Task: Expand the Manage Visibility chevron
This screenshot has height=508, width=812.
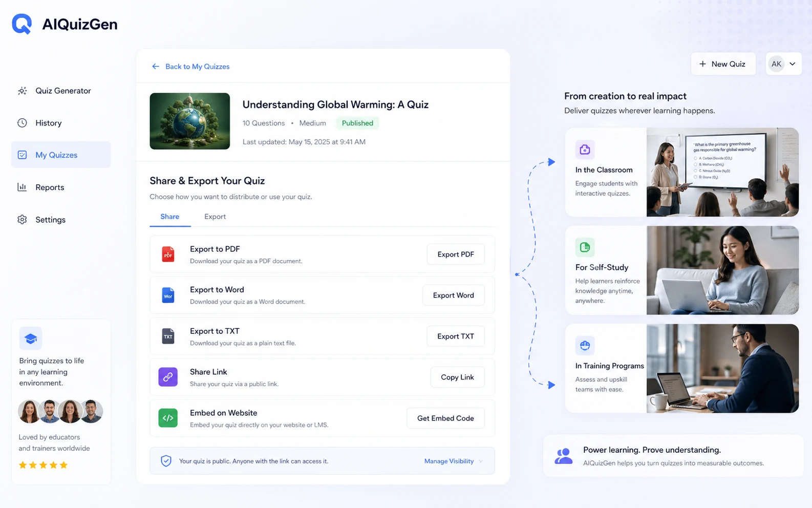Action: 481,461
